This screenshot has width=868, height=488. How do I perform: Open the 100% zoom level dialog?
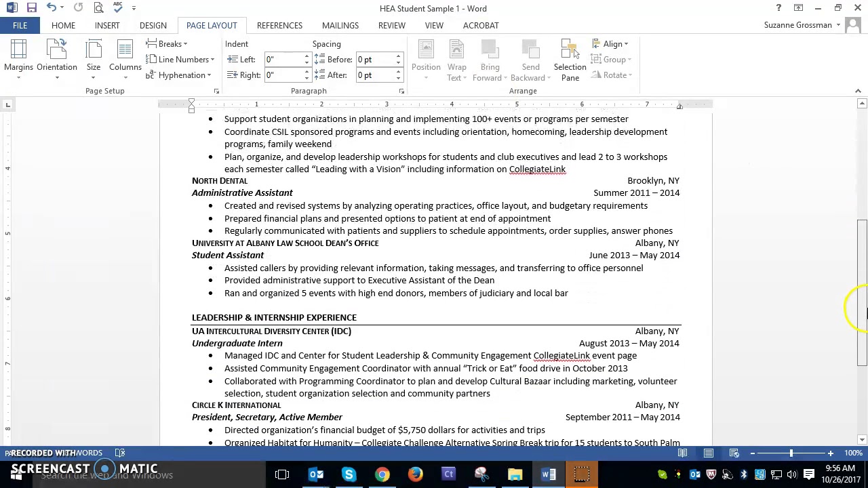[853, 453]
